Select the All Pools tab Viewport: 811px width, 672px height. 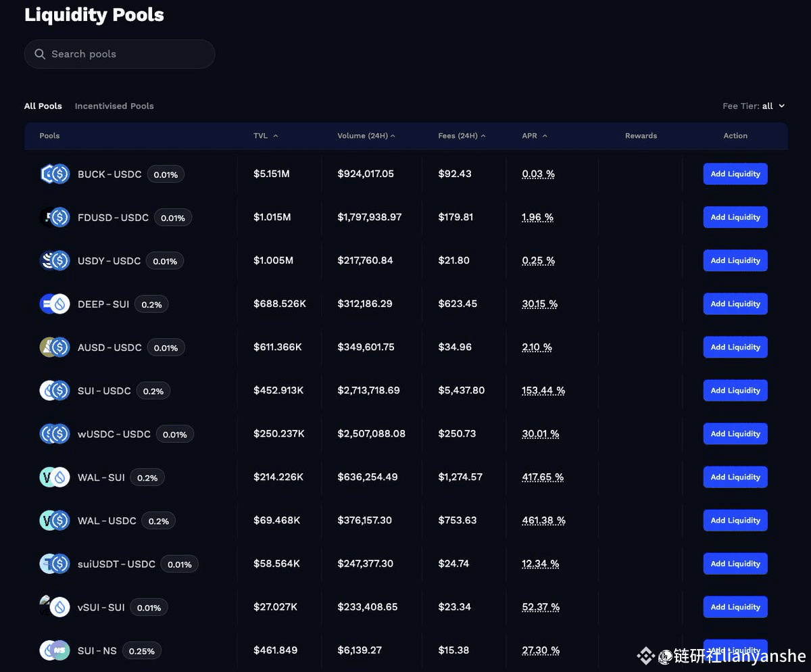tap(43, 106)
